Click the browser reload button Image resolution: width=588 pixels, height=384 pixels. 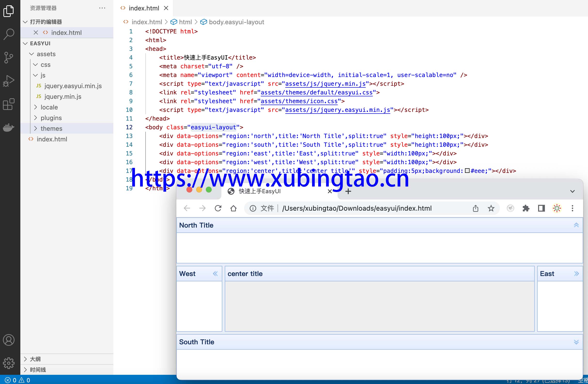(218, 208)
